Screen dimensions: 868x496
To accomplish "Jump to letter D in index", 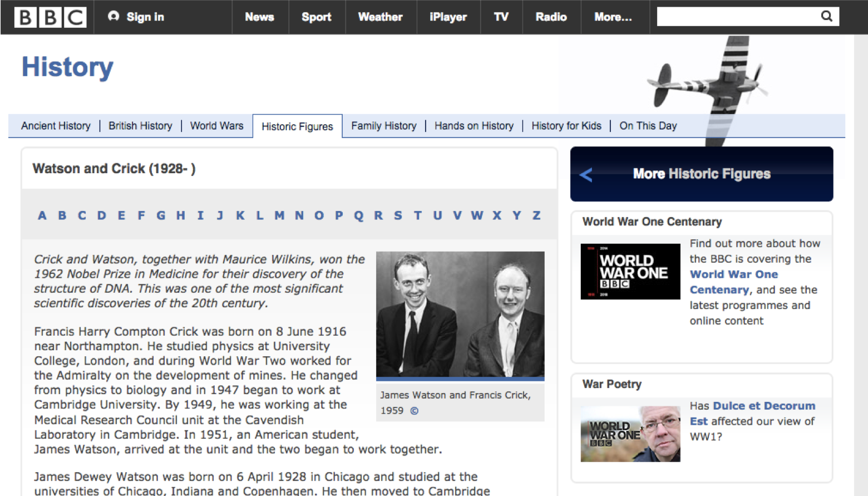I will (101, 215).
